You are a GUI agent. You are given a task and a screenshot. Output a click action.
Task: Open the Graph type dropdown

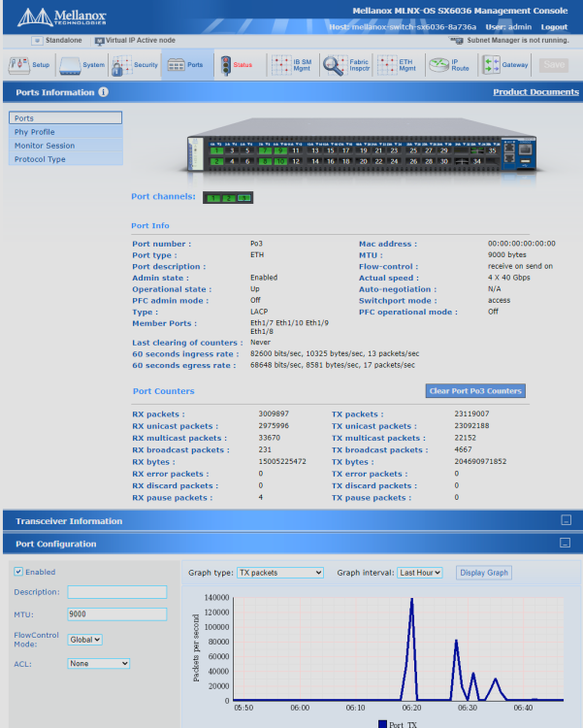[280, 573]
